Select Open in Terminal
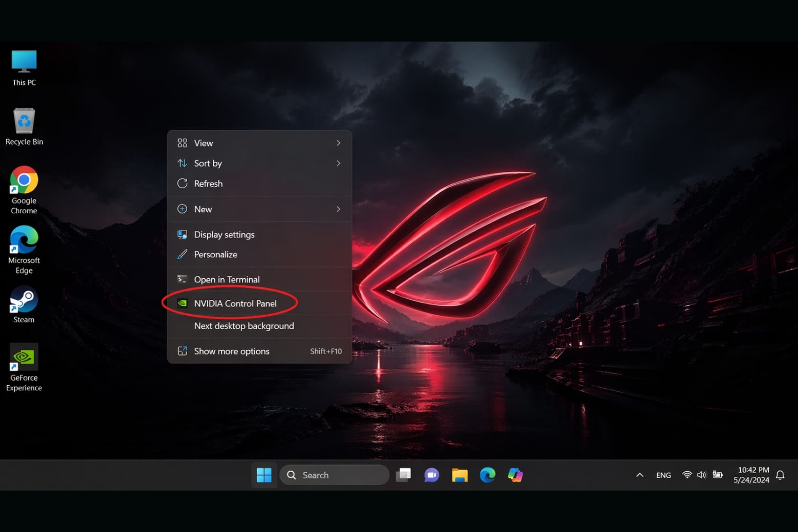This screenshot has width=798, height=532. coord(259,279)
